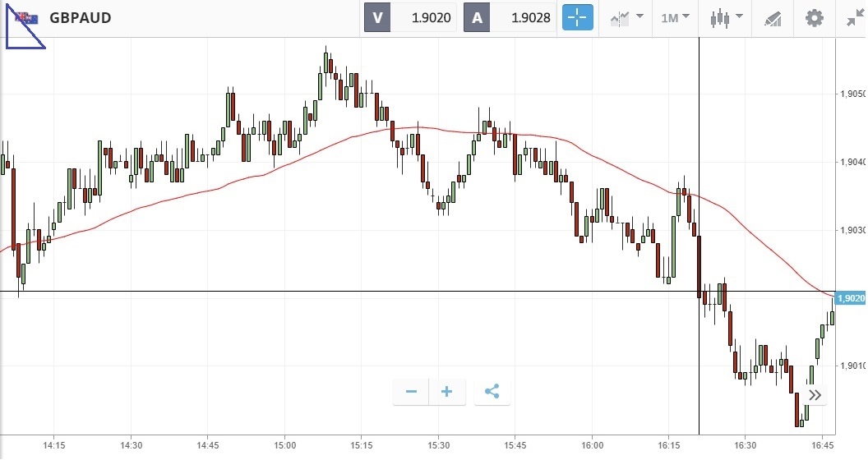Click the 1,9020 current price label

pos(850,298)
